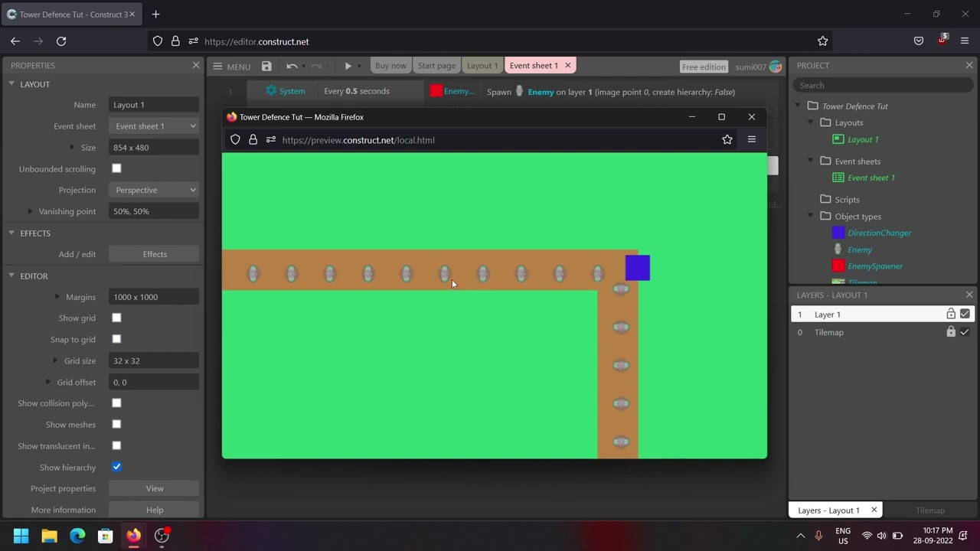This screenshot has height=551, width=980.
Task: Click the Redo arrow icon
Action: 316,67
